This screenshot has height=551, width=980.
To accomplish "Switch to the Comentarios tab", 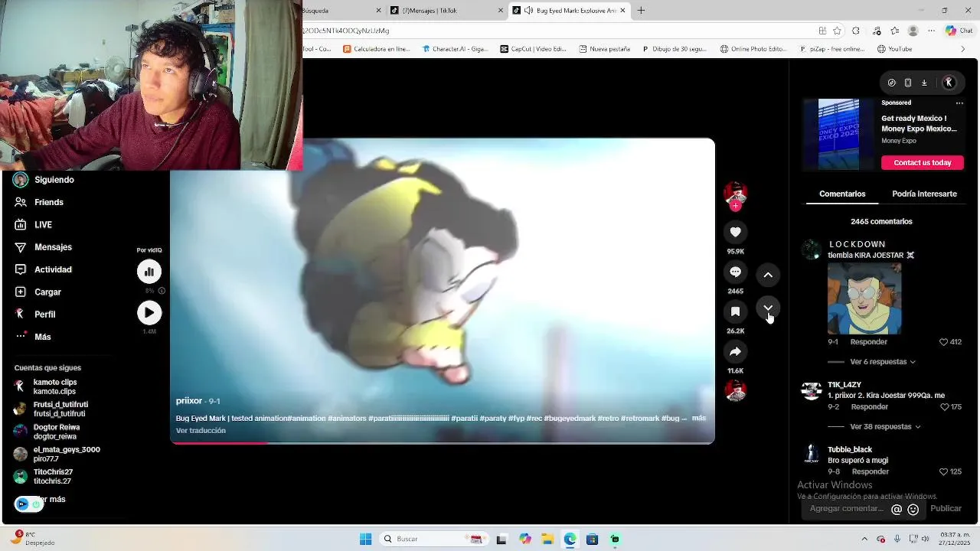I will (x=842, y=194).
